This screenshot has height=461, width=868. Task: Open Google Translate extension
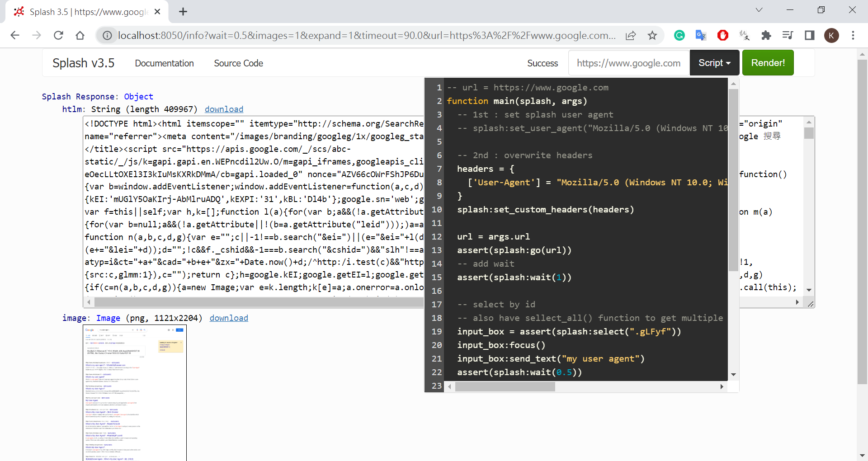[701, 35]
